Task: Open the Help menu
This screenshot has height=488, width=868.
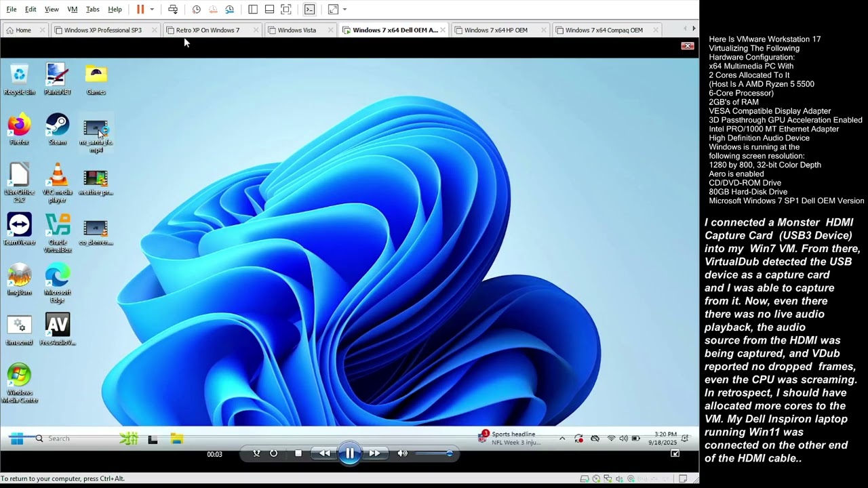Action: pyautogui.click(x=115, y=9)
